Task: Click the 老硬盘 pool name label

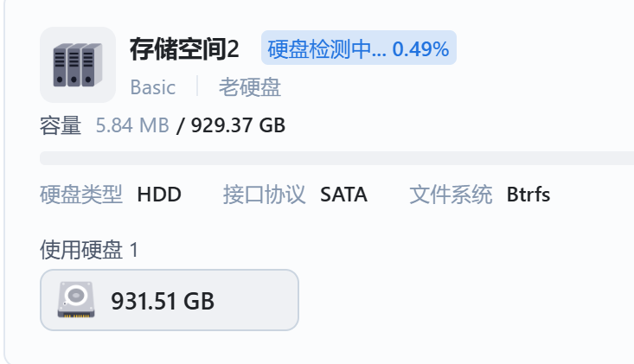Action: [x=249, y=87]
